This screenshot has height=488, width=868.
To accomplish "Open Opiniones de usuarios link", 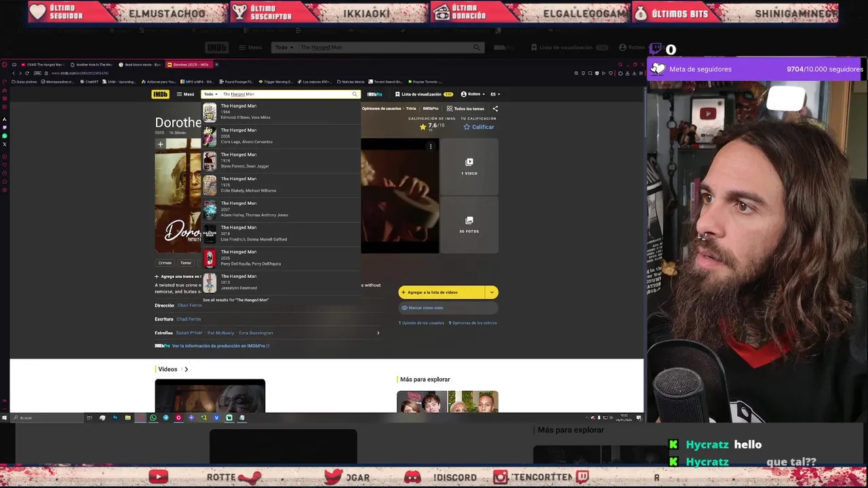I will [x=381, y=108].
